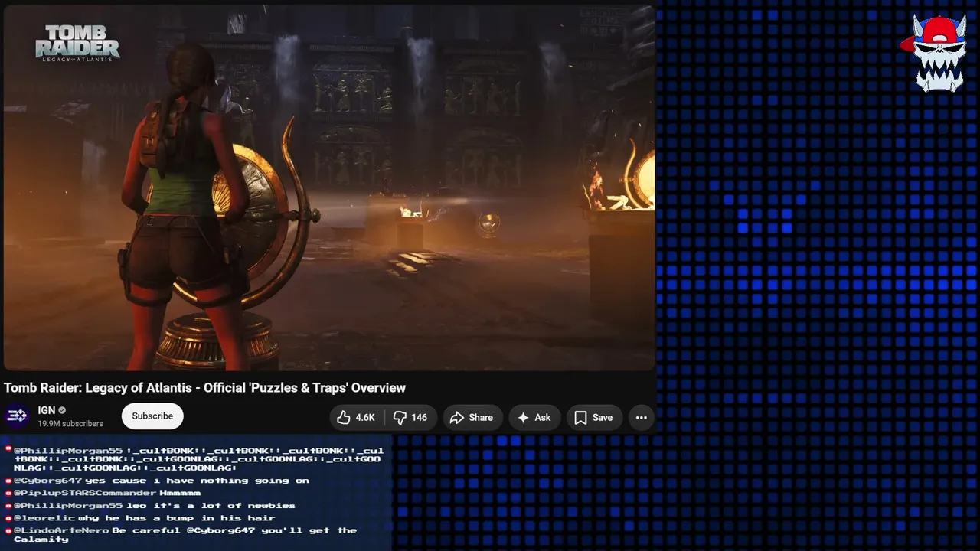Subscribe to the IGN channel
Screen dimensions: 980x551
coord(152,416)
